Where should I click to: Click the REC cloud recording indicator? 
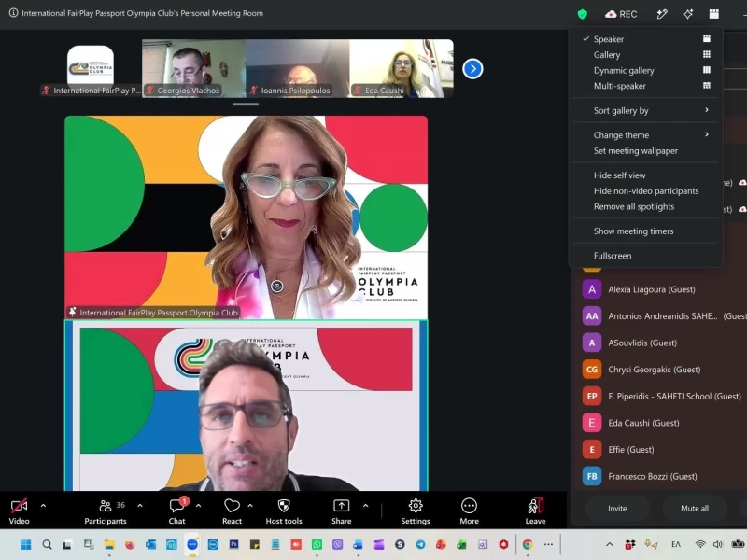621,14
